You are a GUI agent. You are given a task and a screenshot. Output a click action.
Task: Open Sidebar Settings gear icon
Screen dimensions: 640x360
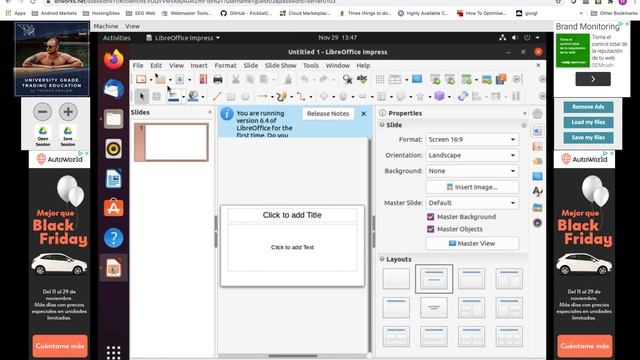click(538, 114)
